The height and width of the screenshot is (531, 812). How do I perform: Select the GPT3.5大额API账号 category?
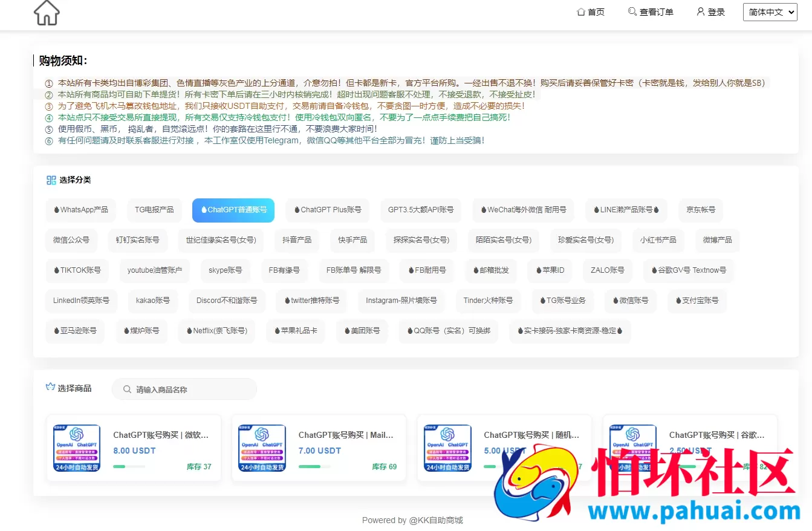tap(421, 210)
